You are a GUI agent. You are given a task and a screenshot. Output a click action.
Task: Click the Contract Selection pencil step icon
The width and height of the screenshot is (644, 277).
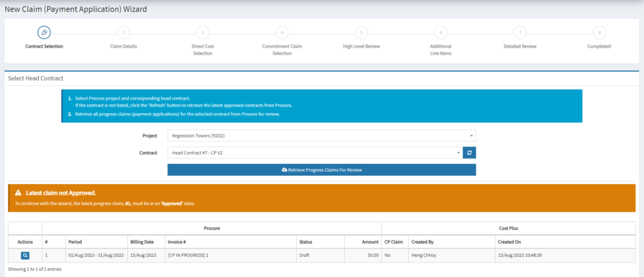pos(44,32)
